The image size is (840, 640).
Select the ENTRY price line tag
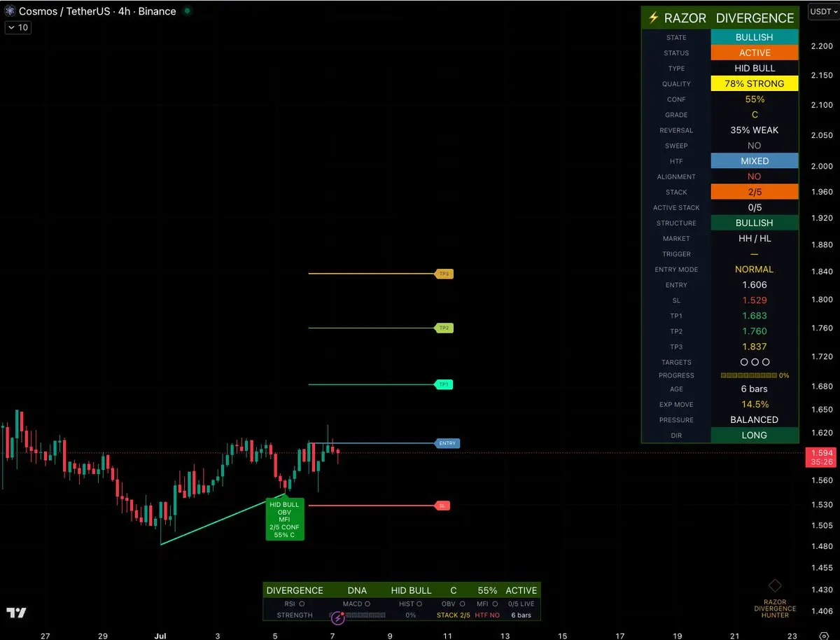(x=447, y=443)
